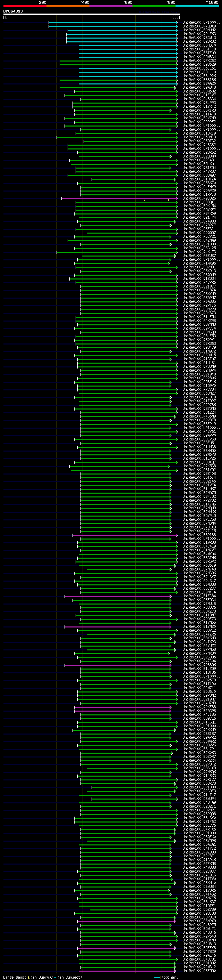Open hit UniRef100_B6TFJ8
Image resolution: width=222 pixels, height=980 pixels.
[199, 49]
